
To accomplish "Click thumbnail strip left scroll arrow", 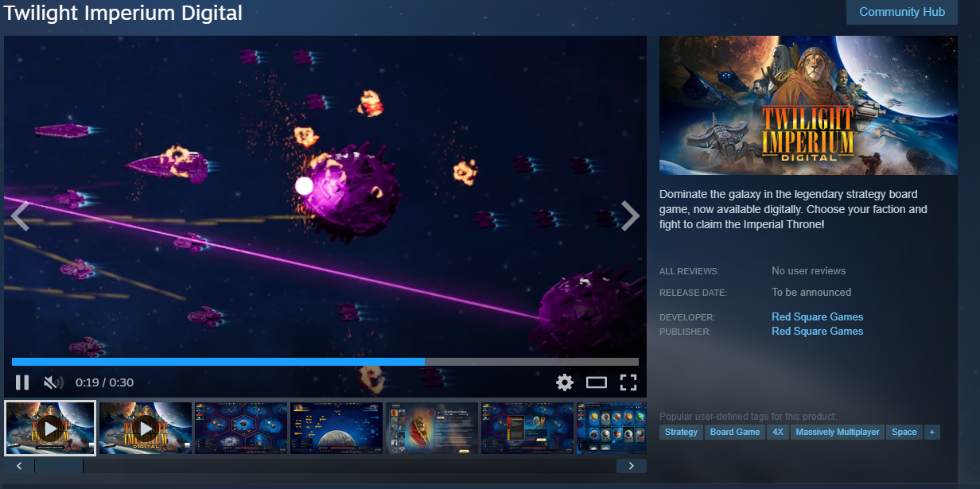I will pos(19,466).
